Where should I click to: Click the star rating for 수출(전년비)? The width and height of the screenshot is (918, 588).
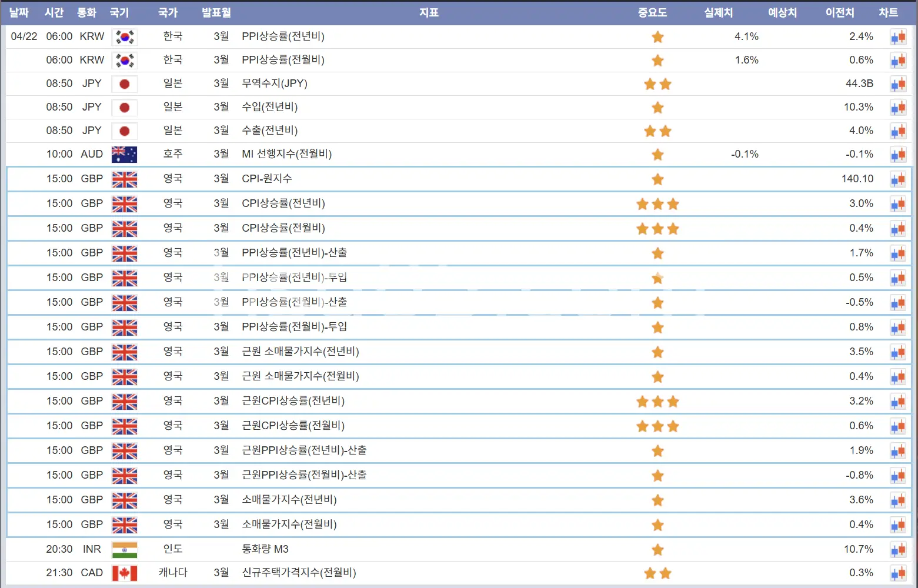tap(657, 131)
